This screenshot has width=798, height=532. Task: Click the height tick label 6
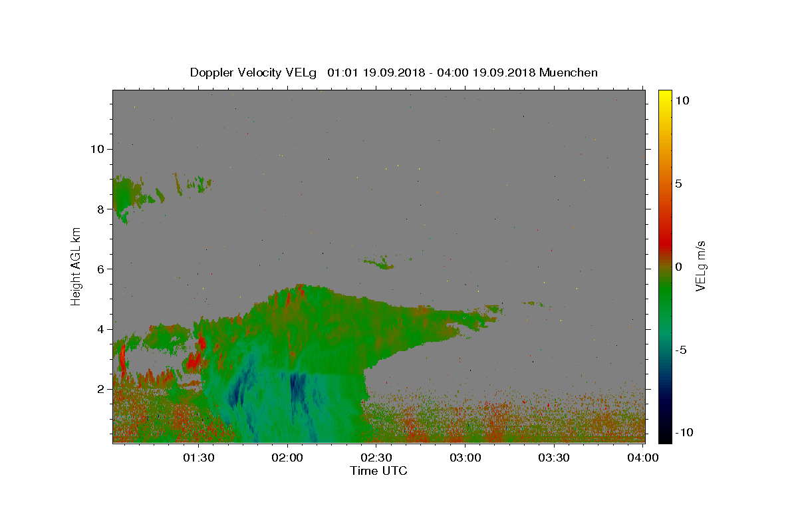(100, 269)
